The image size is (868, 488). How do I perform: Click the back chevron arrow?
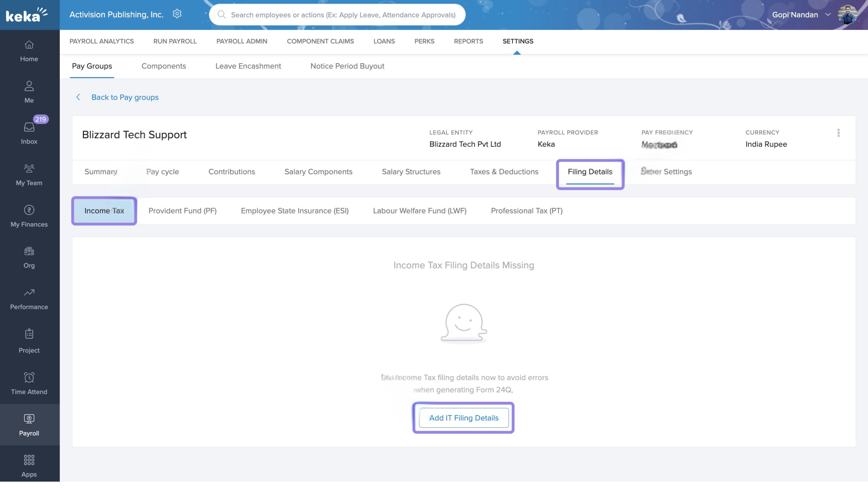(x=78, y=97)
